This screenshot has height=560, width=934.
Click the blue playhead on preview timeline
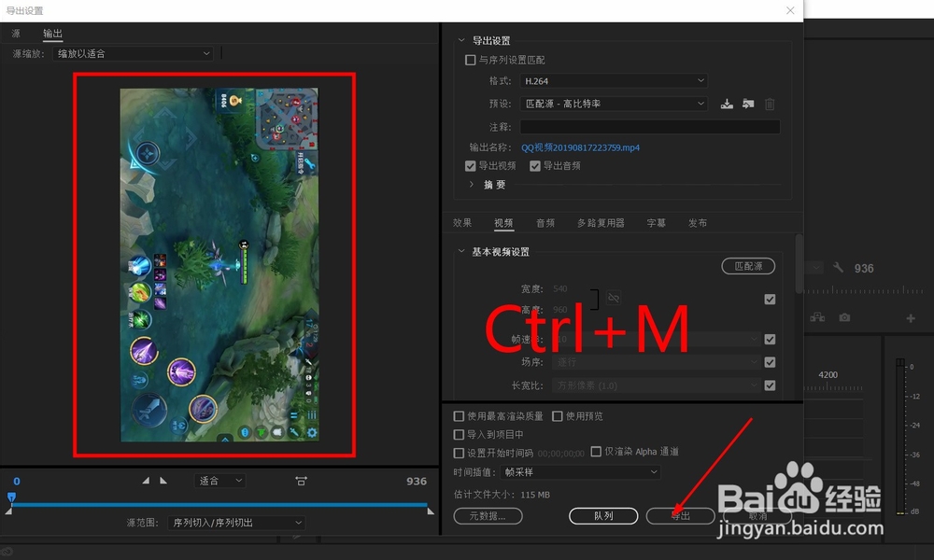[11, 497]
